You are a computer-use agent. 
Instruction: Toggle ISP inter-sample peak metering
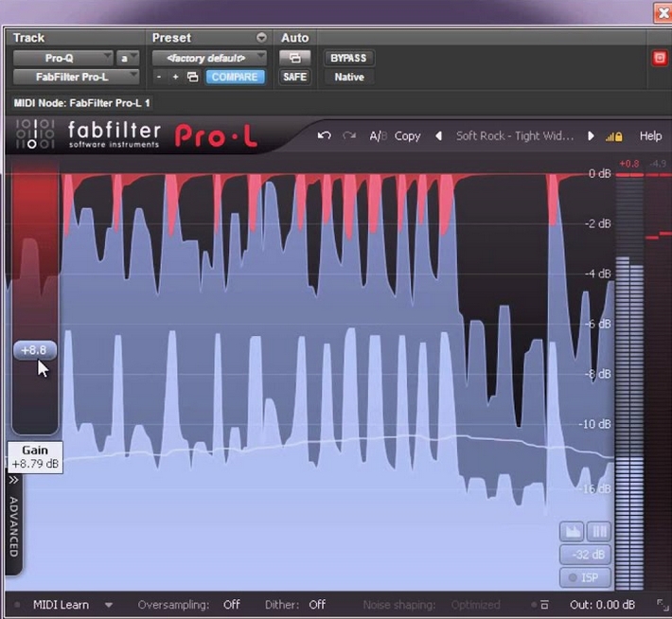click(586, 577)
